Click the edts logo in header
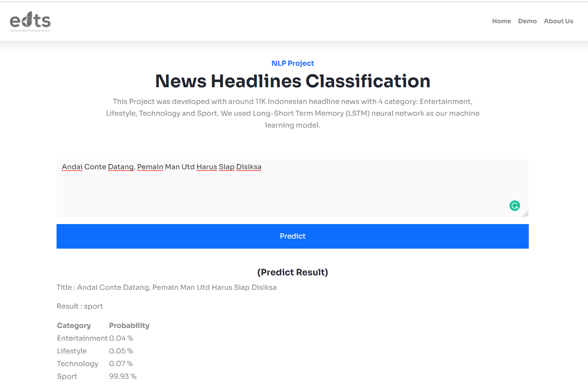The height and width of the screenshot is (392, 588). (x=30, y=21)
